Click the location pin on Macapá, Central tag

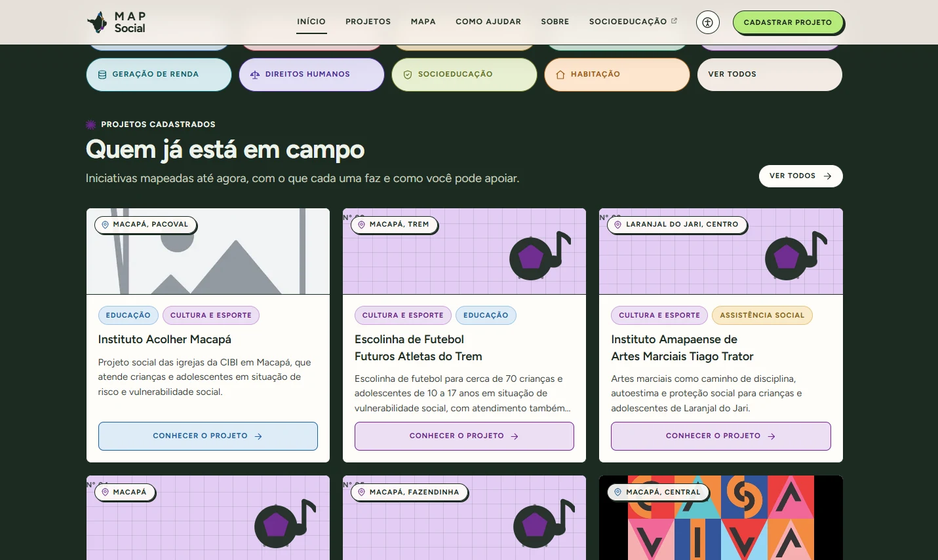(x=617, y=493)
